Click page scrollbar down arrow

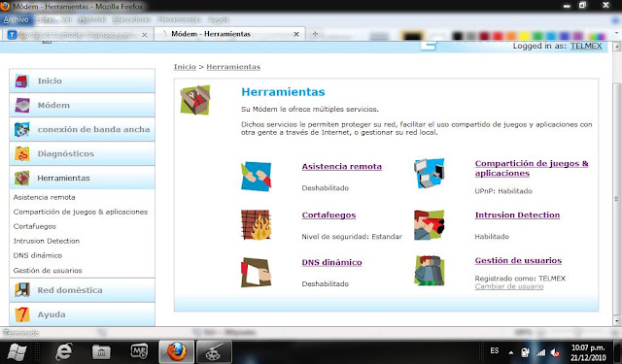tap(617, 321)
